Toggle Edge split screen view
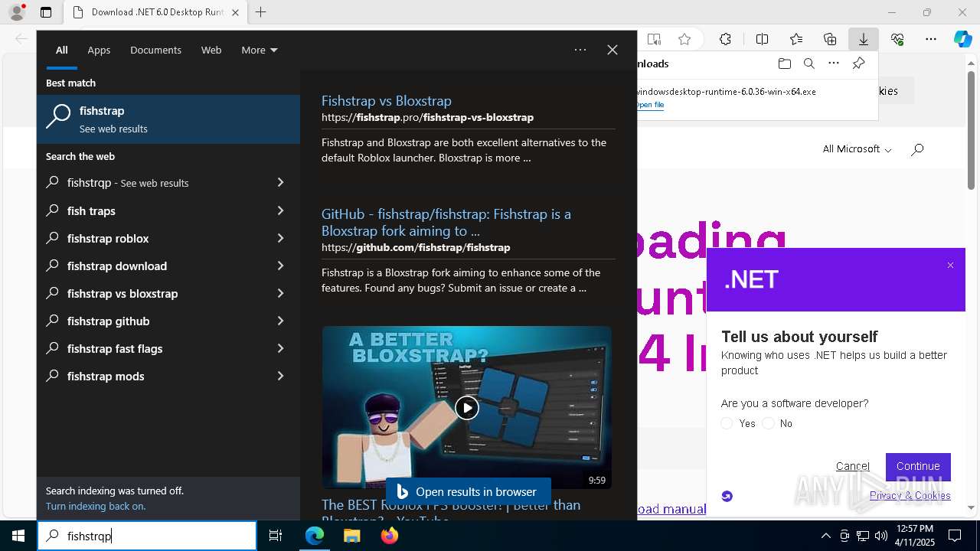Image resolution: width=980 pixels, height=551 pixels. (x=762, y=39)
